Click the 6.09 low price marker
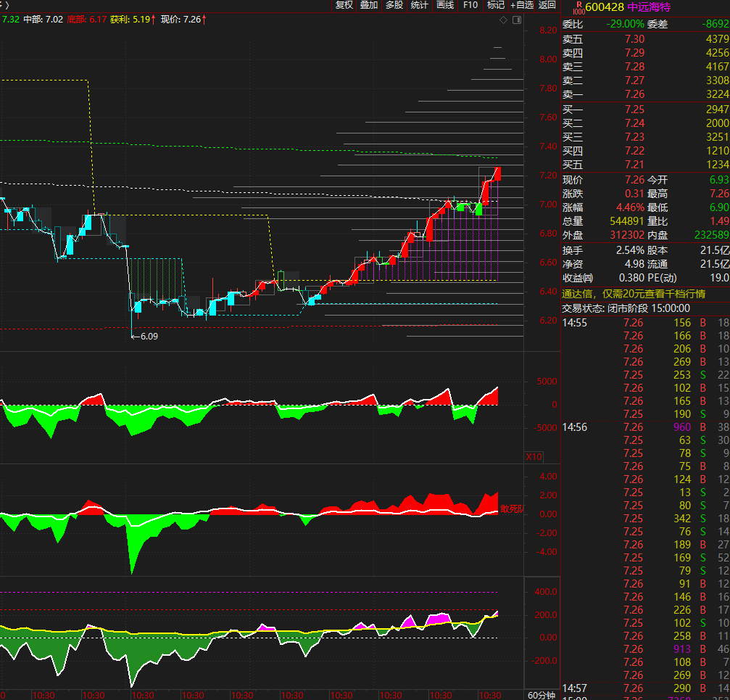Viewport: 730px width, 700px height. pos(147,337)
